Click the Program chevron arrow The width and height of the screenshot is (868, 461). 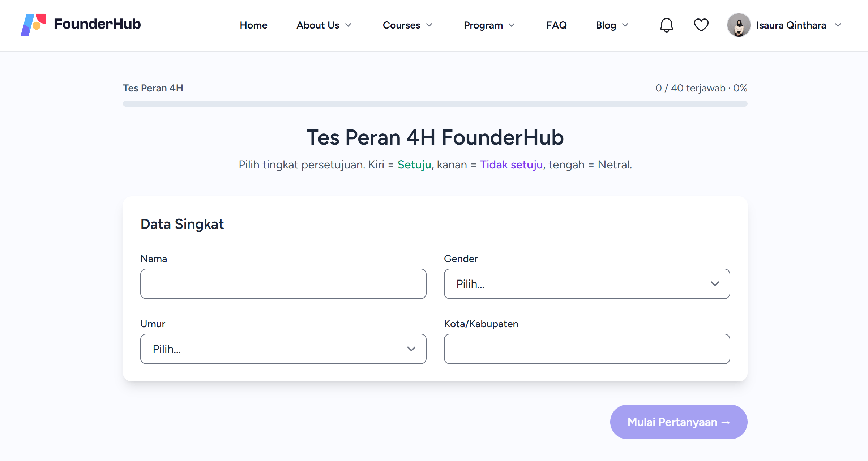[x=512, y=25]
